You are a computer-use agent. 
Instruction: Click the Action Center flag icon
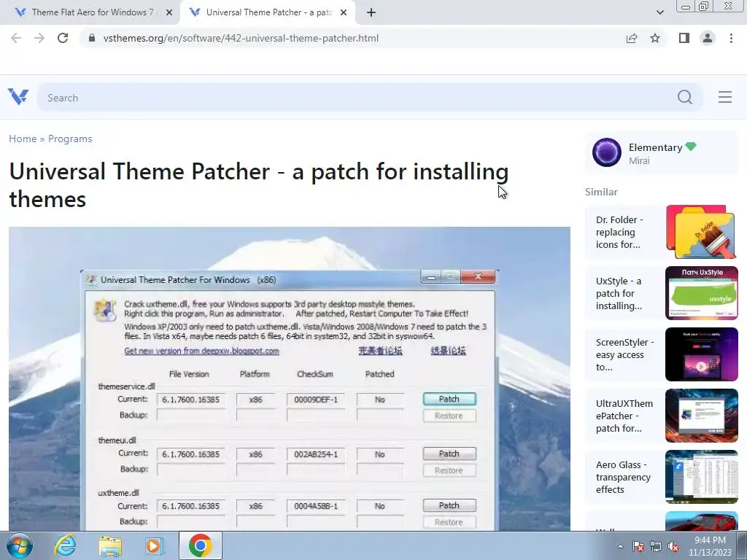tap(638, 546)
